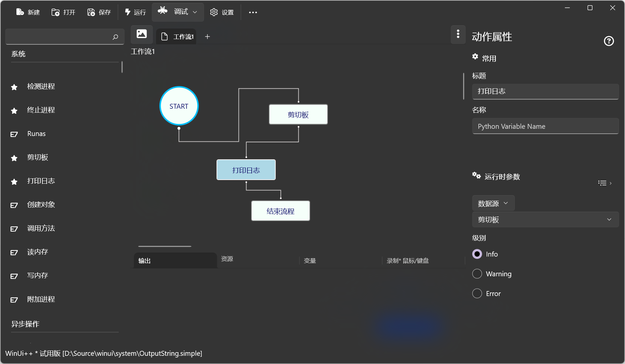
Task: Click the Python Variable Name input field
Action: tap(545, 126)
